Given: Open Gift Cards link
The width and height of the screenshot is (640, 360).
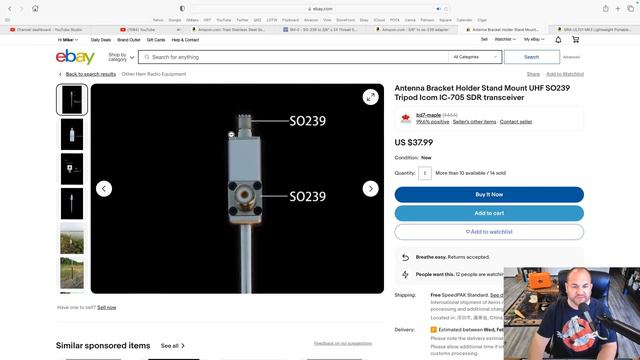Looking at the screenshot, I should pos(156,40).
